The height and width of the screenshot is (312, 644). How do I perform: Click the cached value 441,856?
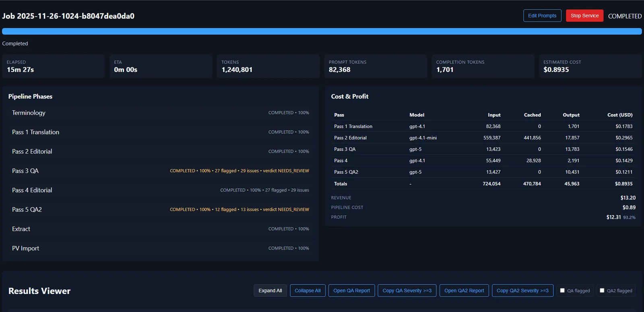532,138
